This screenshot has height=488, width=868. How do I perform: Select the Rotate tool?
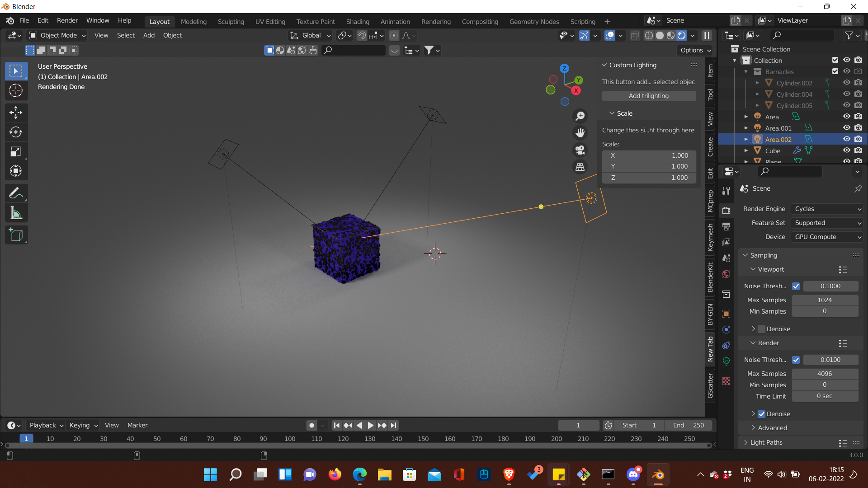(16, 132)
